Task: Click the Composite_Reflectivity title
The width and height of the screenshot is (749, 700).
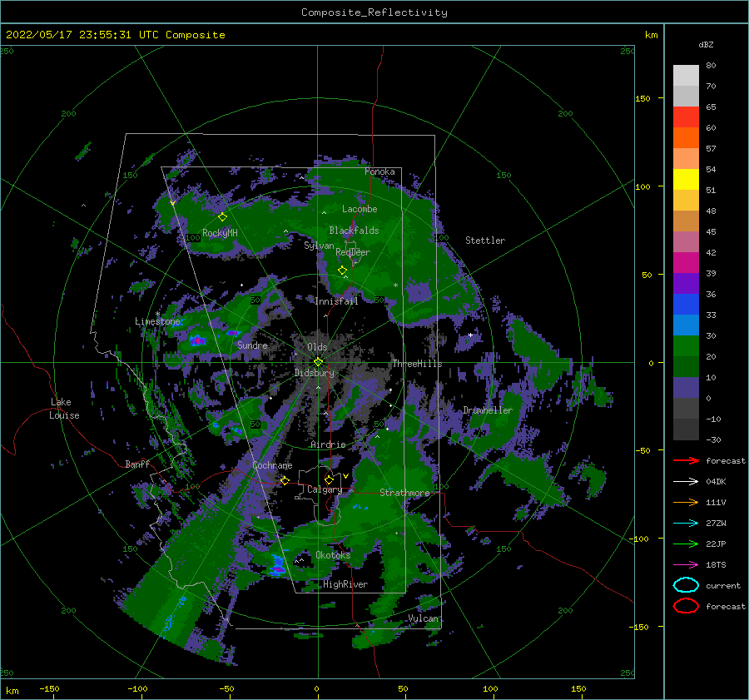Action: click(x=374, y=12)
